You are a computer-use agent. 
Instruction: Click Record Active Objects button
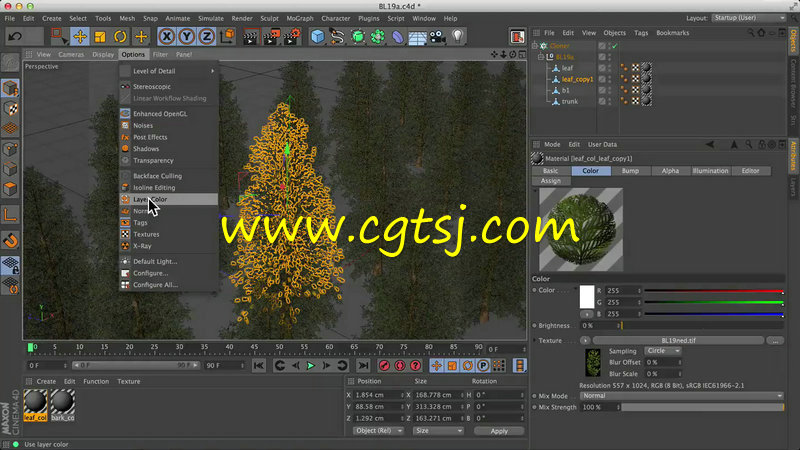point(384,365)
